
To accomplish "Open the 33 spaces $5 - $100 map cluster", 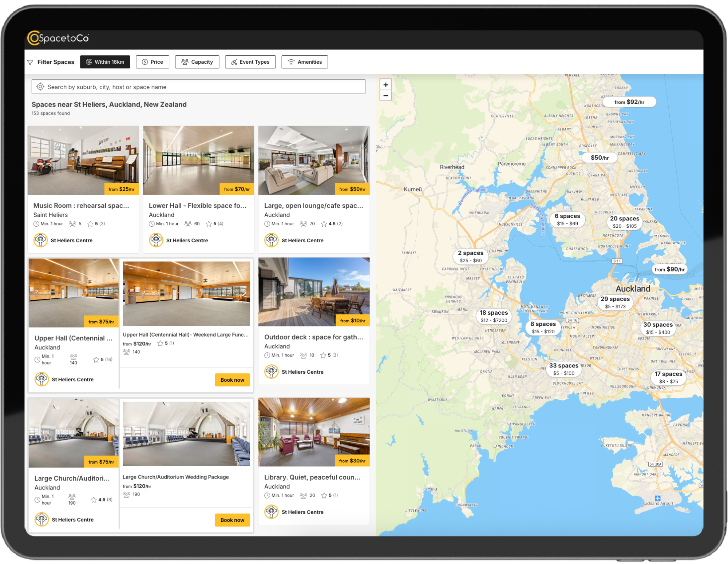I will point(564,369).
